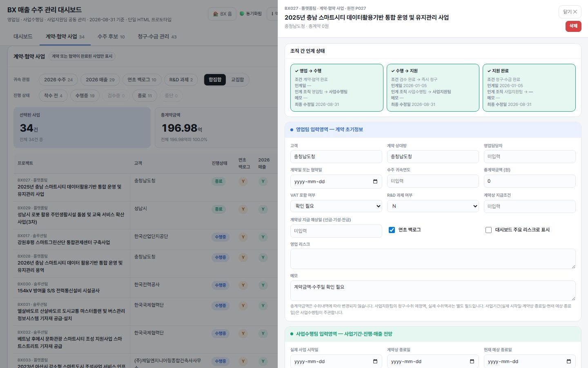Click the 계약상 지급 예상일 input field
588x368 pixels.
pyautogui.click(x=336, y=231)
